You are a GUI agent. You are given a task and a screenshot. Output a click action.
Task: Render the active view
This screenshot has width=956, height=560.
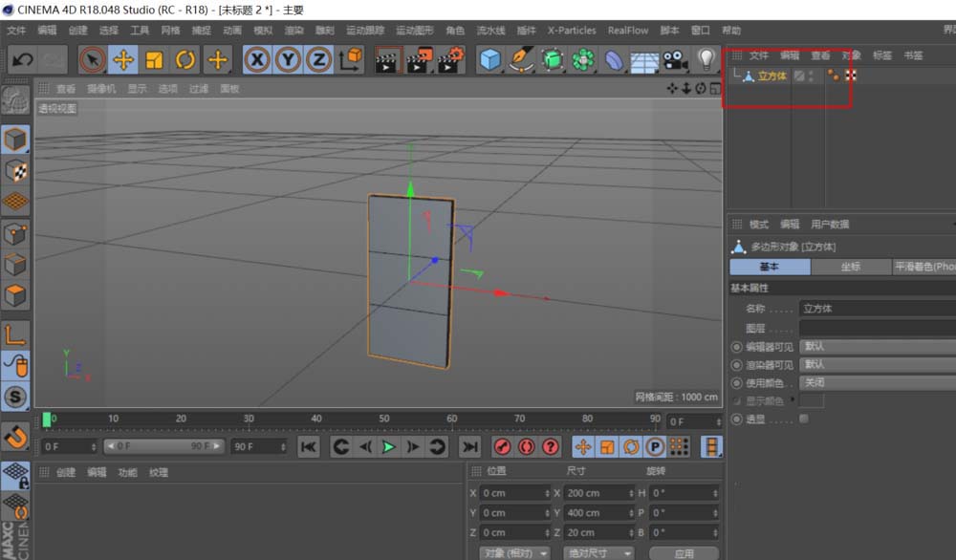[x=388, y=59]
